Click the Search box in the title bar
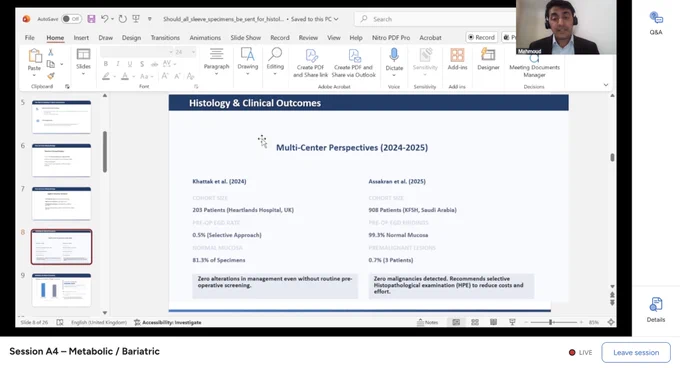The width and height of the screenshot is (680, 368). (x=434, y=19)
